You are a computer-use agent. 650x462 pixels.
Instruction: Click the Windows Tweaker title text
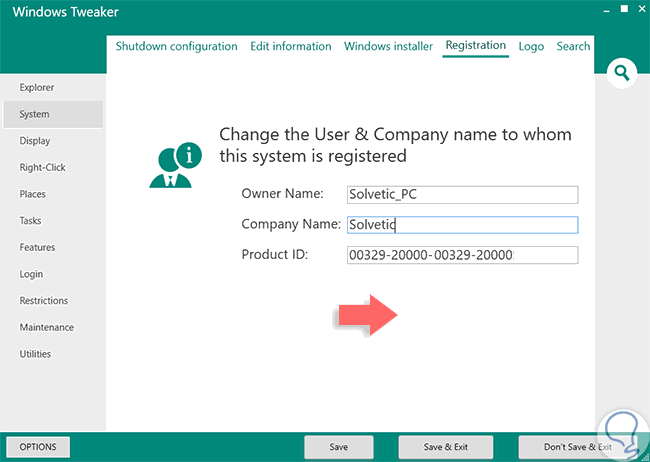[x=65, y=12]
